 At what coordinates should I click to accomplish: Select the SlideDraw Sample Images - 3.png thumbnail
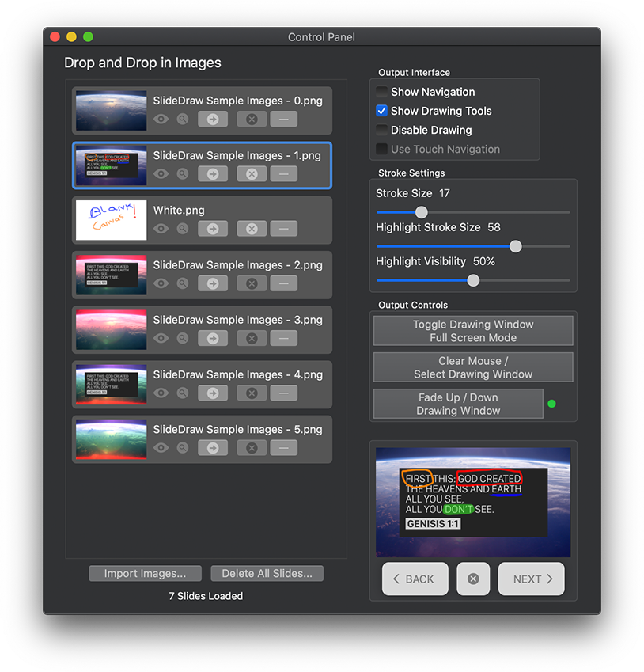coord(112,330)
